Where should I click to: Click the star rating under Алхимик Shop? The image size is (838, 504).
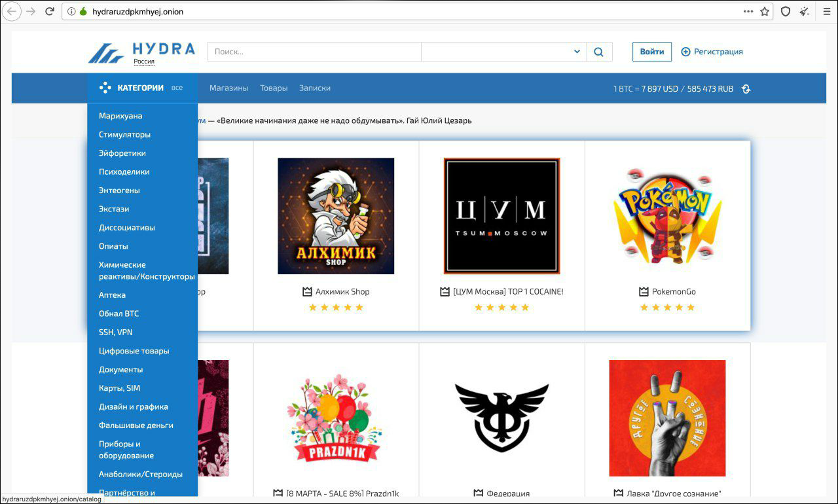(336, 308)
